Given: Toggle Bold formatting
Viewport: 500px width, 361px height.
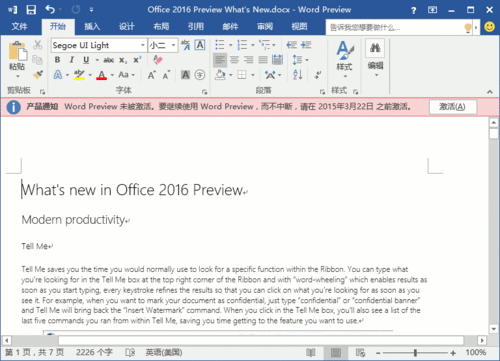Looking at the screenshot, I should [x=57, y=60].
